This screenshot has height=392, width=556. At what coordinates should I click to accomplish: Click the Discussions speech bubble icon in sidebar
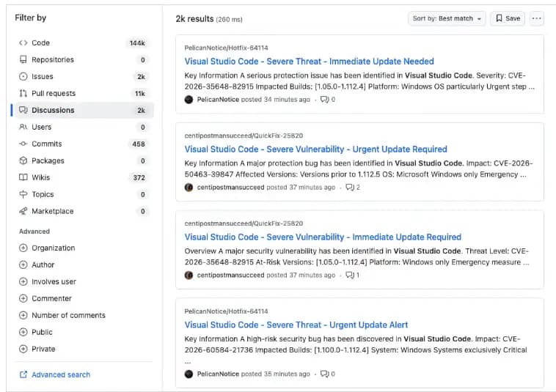23,110
